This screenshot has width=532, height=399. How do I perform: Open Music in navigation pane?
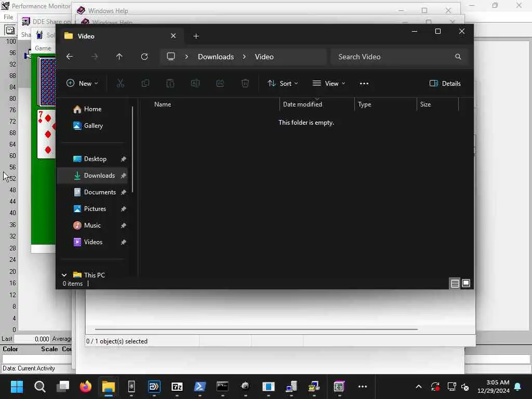click(x=92, y=225)
